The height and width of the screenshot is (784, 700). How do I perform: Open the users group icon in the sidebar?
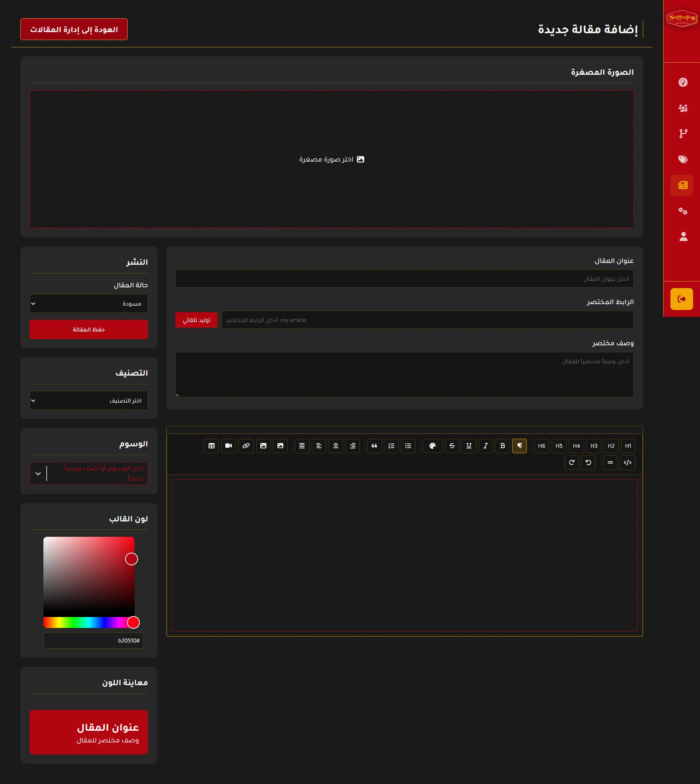tap(683, 108)
